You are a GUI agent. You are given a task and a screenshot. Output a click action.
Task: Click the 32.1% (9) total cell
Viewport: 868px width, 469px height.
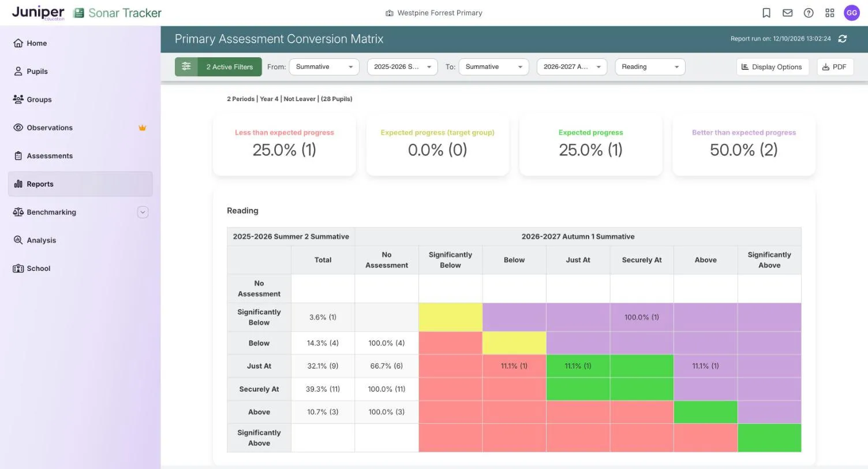[323, 366]
